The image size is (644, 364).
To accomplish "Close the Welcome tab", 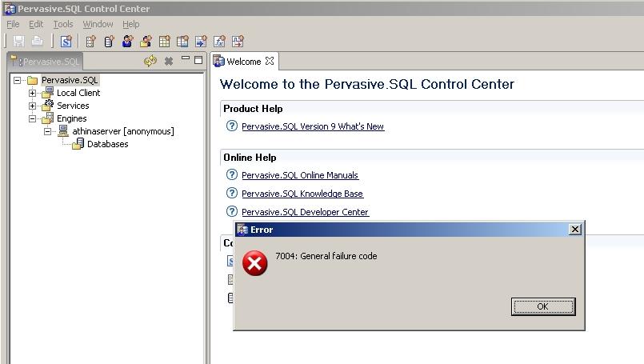I will (x=270, y=61).
